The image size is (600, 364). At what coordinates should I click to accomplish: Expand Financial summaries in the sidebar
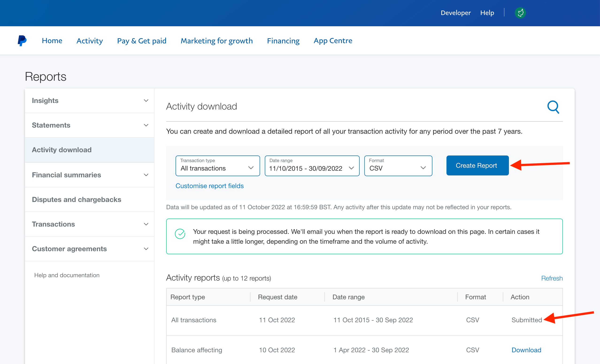[89, 175]
